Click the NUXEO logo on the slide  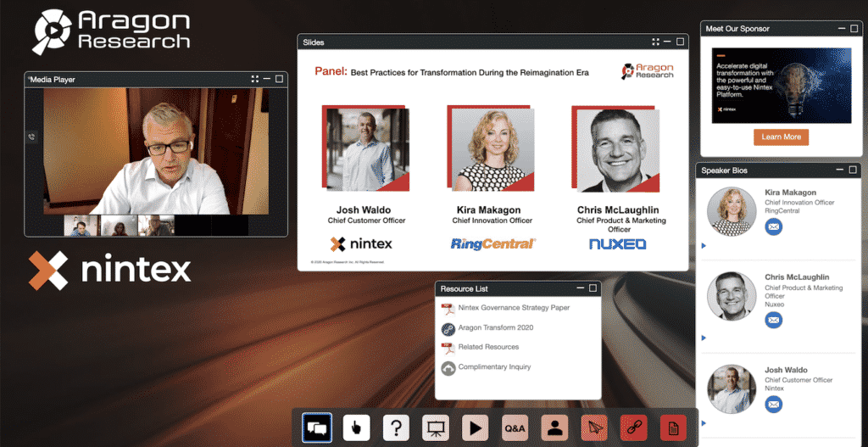pos(618,243)
